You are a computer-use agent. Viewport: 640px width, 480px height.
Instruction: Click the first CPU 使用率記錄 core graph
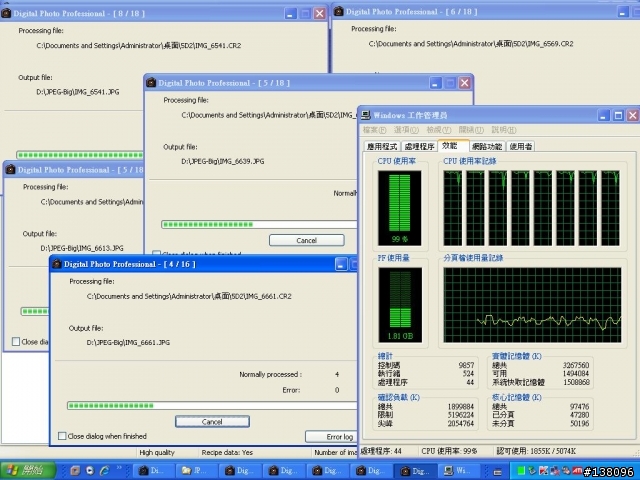tap(453, 208)
